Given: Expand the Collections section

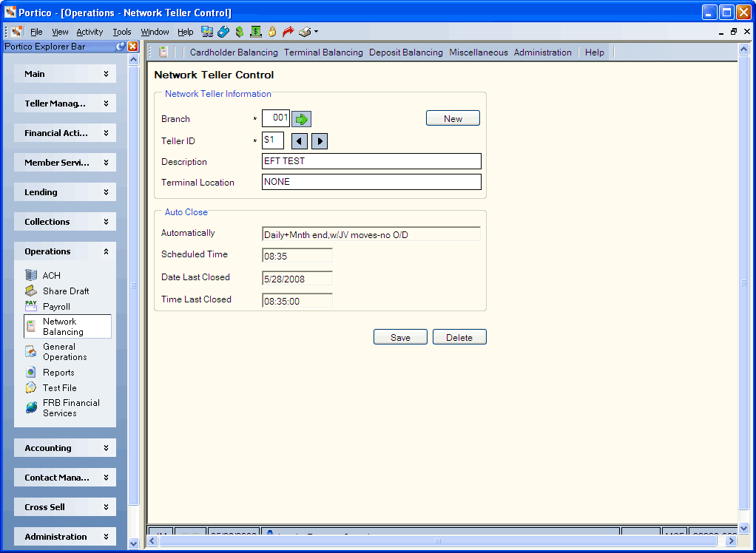Looking at the screenshot, I should pyautogui.click(x=65, y=222).
